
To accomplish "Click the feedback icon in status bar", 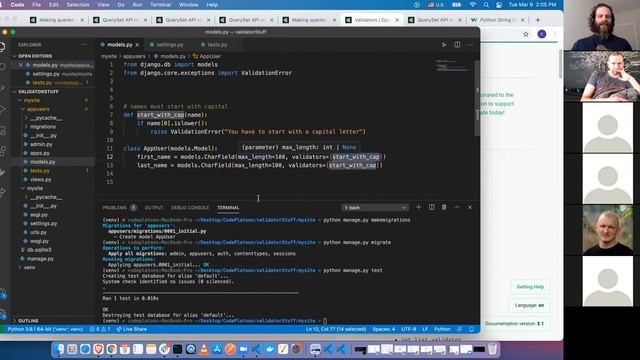I will 460,329.
